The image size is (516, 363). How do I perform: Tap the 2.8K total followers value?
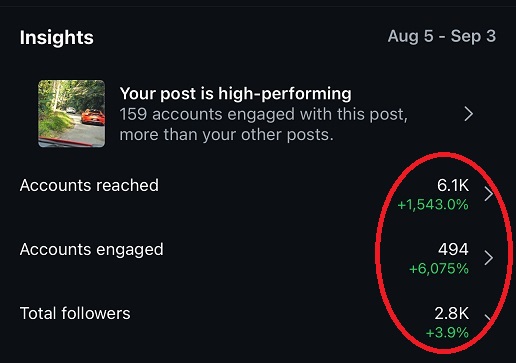tap(452, 313)
